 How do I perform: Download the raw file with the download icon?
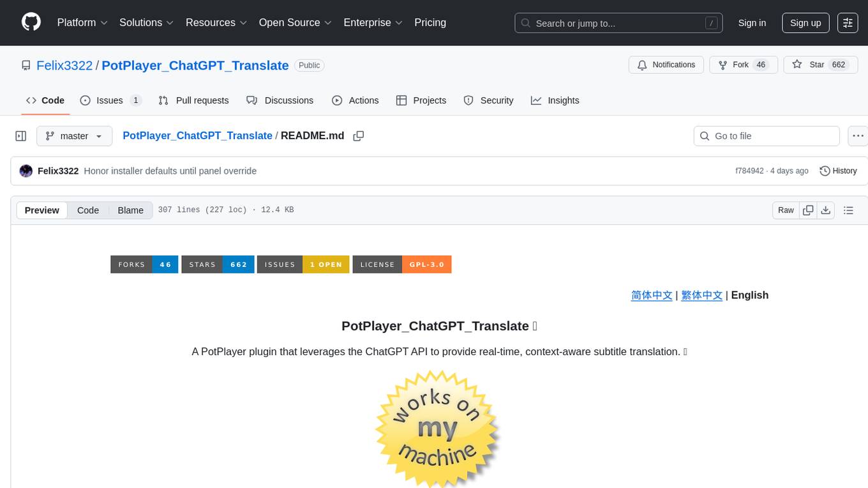(x=826, y=210)
